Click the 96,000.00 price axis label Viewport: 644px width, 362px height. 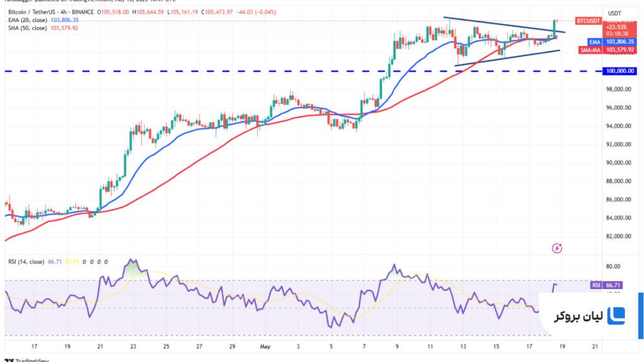pyautogui.click(x=619, y=107)
